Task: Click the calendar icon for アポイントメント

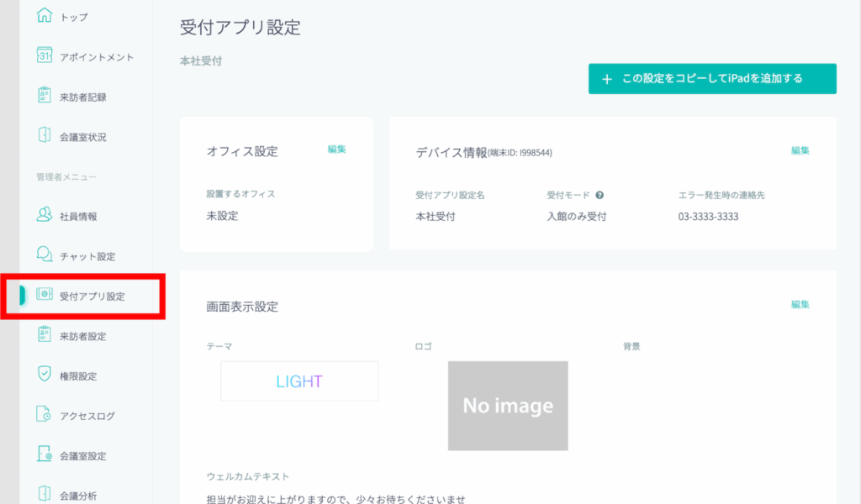Action: tap(45, 56)
